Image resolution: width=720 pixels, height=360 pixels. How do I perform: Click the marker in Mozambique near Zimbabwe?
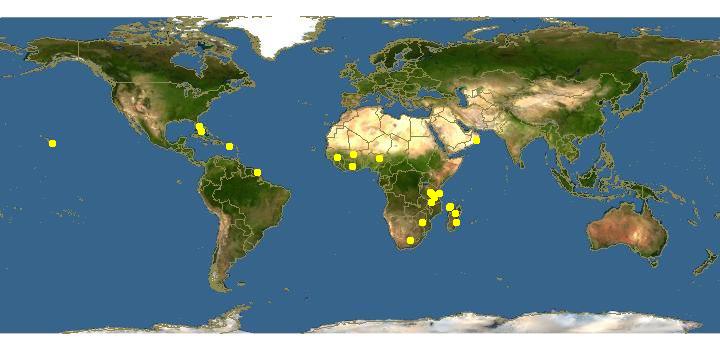point(422,223)
